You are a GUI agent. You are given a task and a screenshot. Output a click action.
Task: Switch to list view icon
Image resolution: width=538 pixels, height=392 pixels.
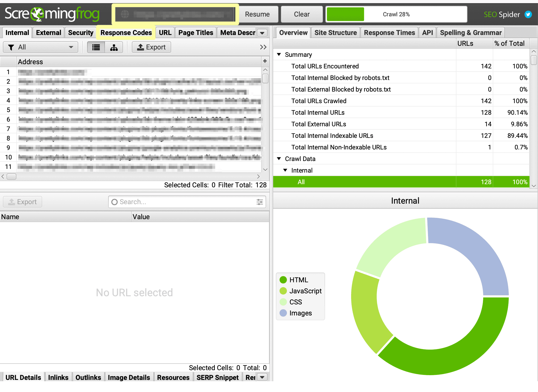pos(96,47)
